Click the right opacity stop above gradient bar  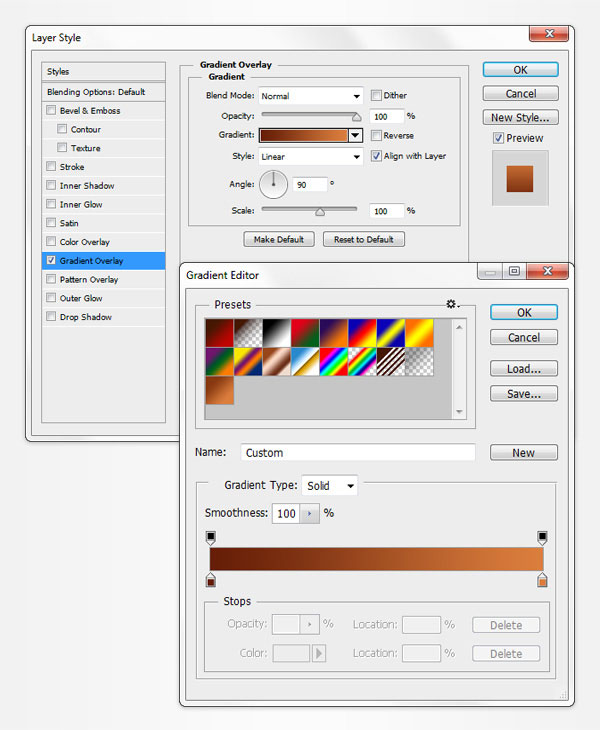tap(542, 538)
